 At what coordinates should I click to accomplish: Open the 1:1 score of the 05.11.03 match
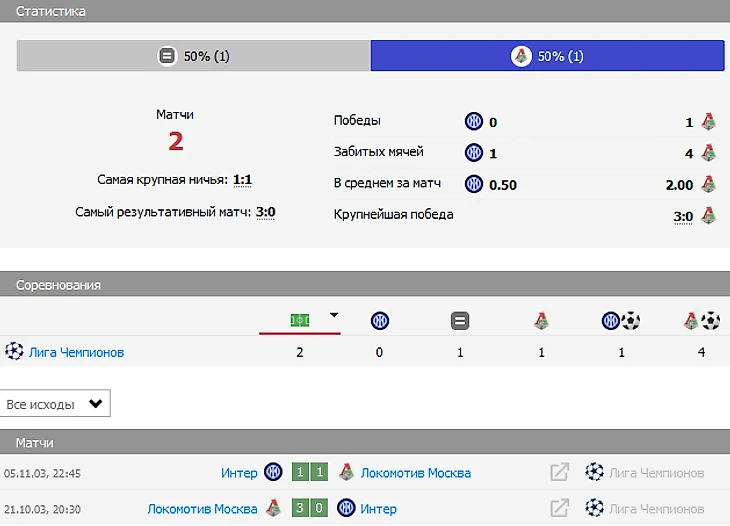tap(310, 473)
